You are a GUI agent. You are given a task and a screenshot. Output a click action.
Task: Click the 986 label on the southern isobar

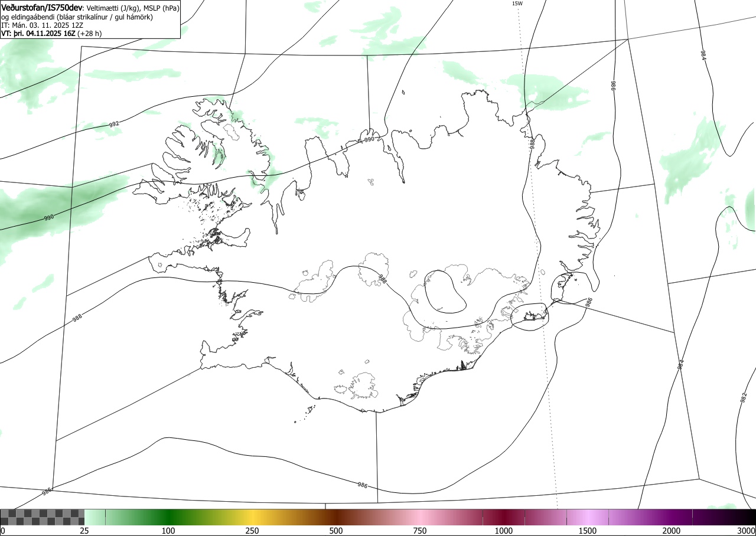(363, 485)
